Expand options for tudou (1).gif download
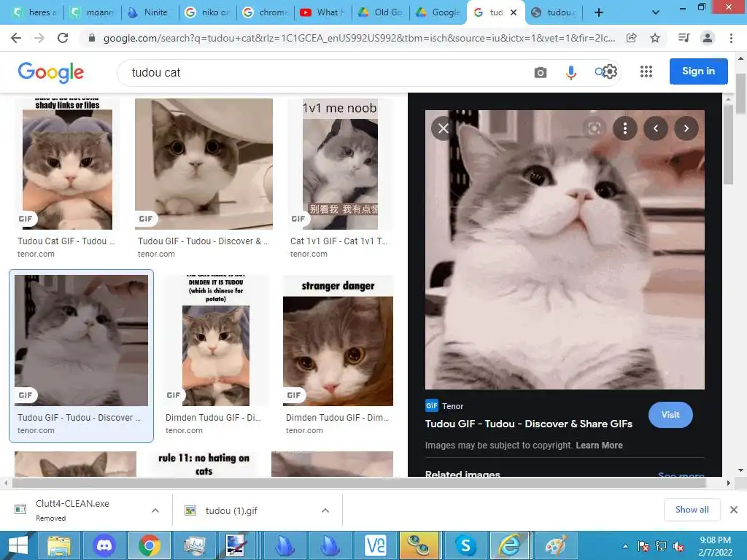This screenshot has width=747, height=560. pyautogui.click(x=325, y=510)
